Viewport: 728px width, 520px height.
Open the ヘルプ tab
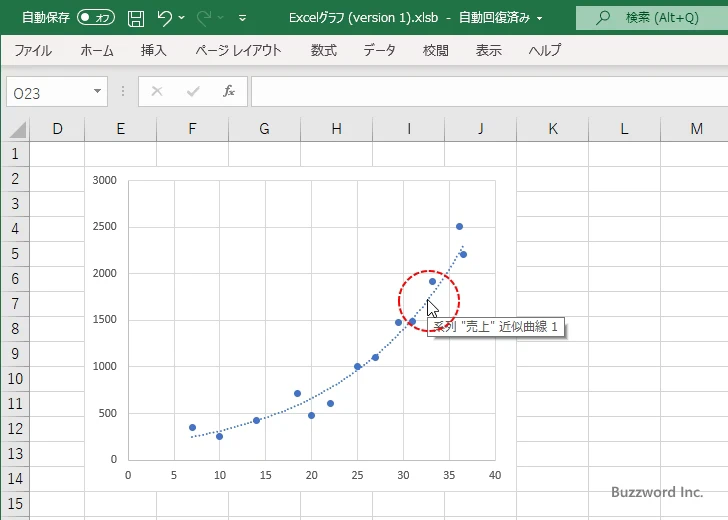tap(545, 50)
